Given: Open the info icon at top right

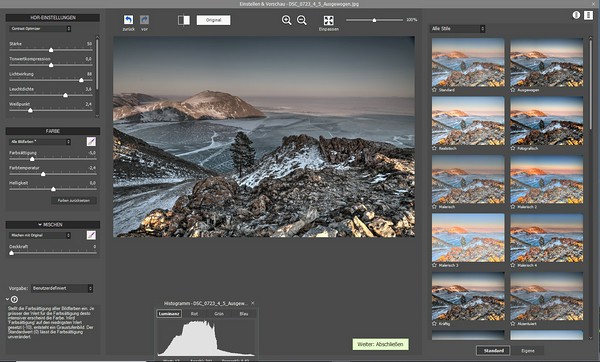Looking at the screenshot, I should tap(576, 15).
